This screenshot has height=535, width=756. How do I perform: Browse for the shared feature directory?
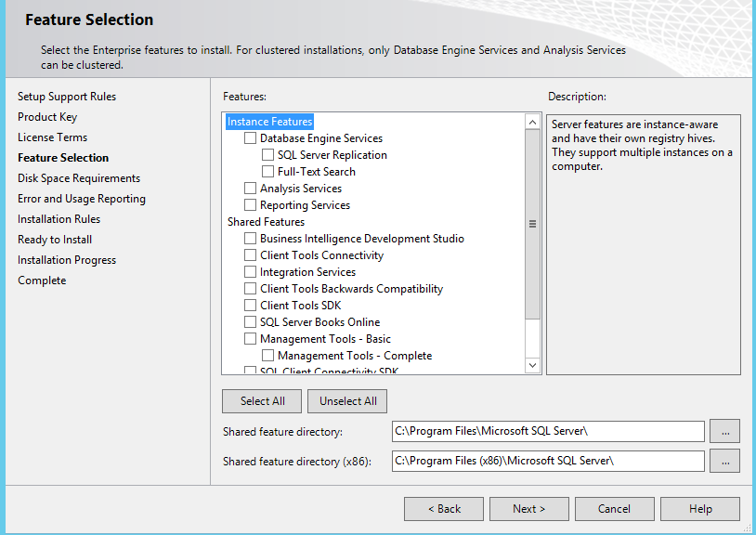(x=724, y=431)
